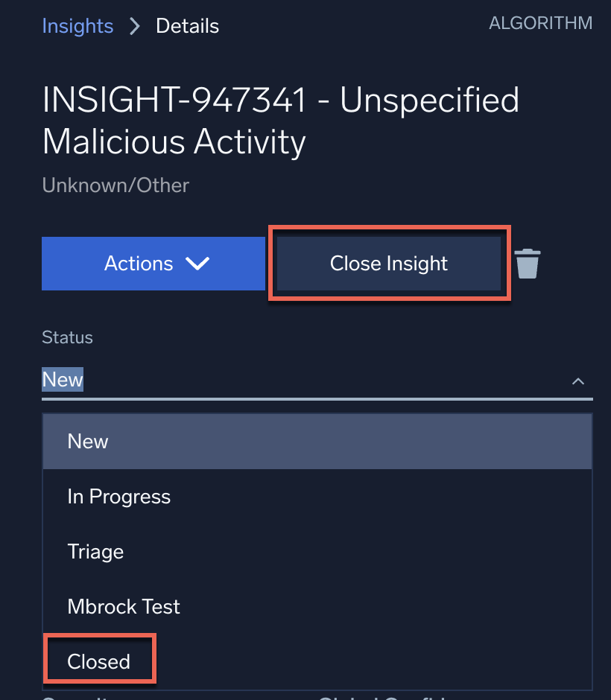Open the Actions dropdown menu

pos(153,264)
